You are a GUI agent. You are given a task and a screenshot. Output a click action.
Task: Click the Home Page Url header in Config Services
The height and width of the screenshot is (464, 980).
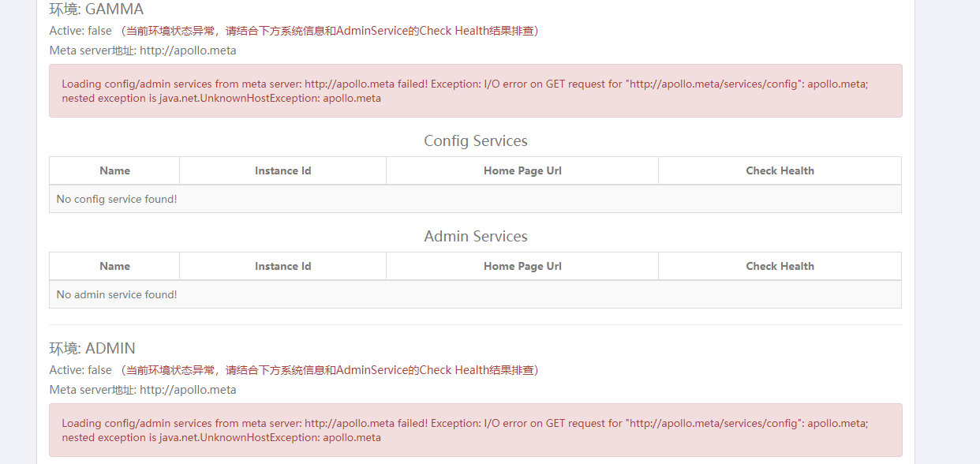tap(522, 170)
